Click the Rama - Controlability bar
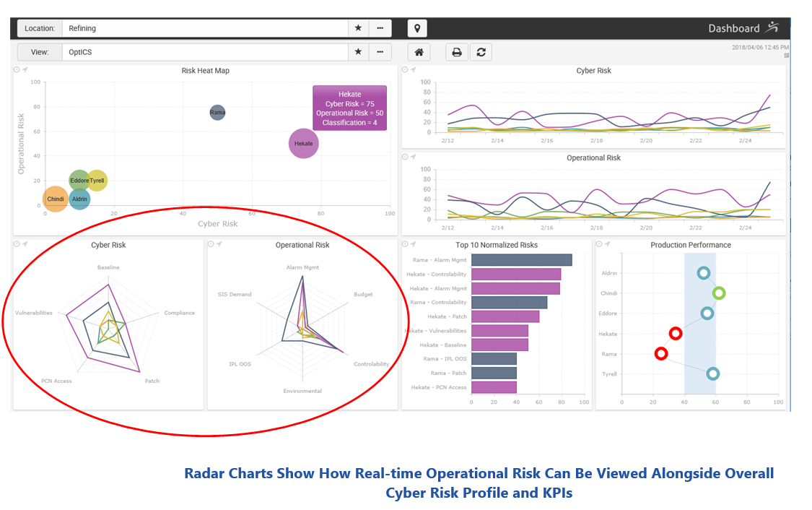This screenshot has height=510, width=812. 510,302
